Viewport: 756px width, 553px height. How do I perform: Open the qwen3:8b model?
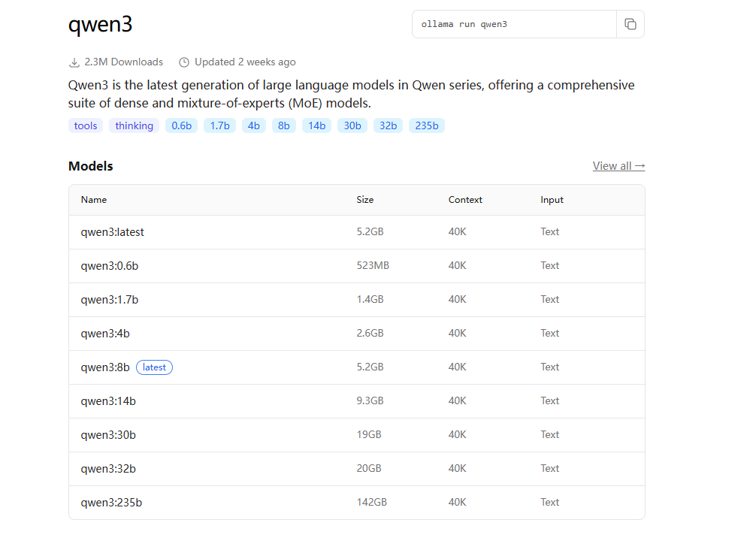coord(105,367)
